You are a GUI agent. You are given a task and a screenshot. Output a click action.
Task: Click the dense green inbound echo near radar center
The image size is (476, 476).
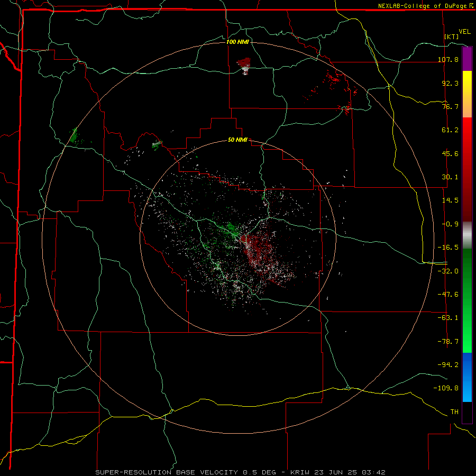[x=232, y=228]
